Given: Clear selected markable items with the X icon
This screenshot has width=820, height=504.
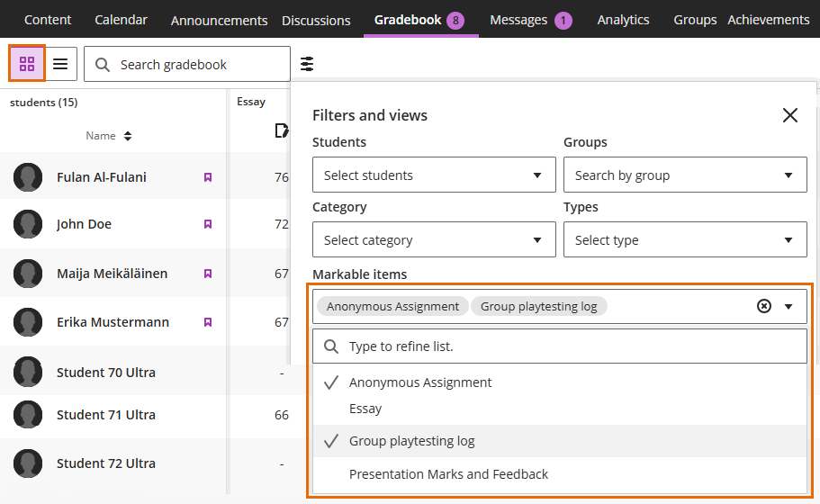Looking at the screenshot, I should pos(764,306).
